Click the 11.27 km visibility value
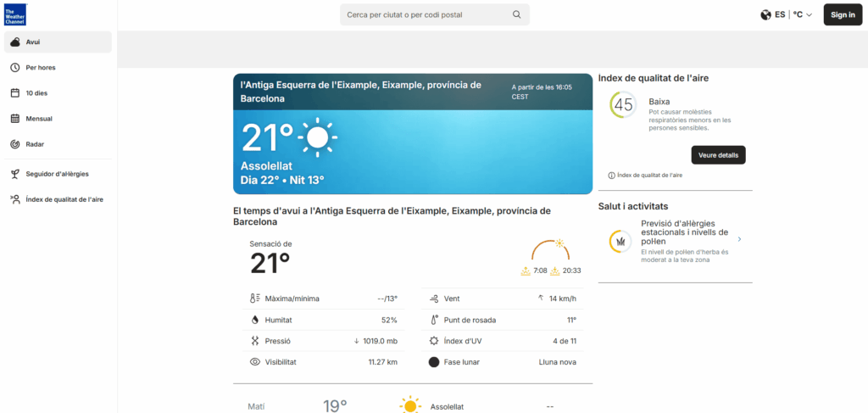 click(383, 362)
